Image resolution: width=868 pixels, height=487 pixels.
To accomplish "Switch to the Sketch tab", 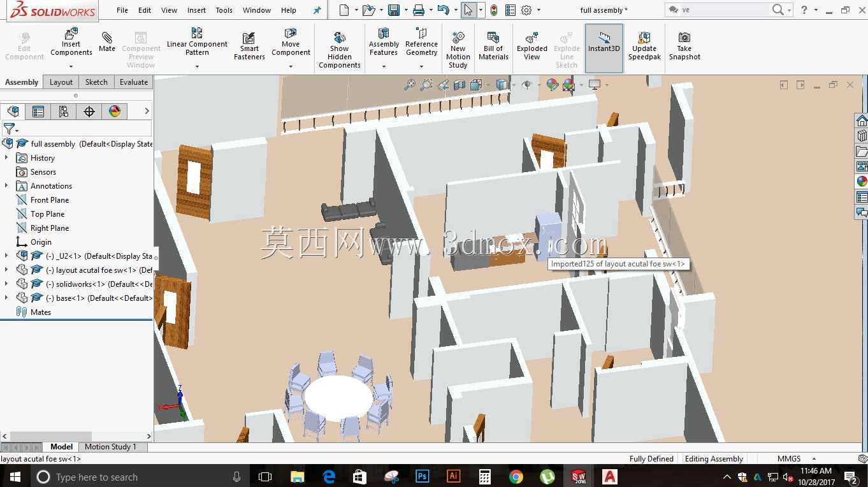I will tap(97, 82).
